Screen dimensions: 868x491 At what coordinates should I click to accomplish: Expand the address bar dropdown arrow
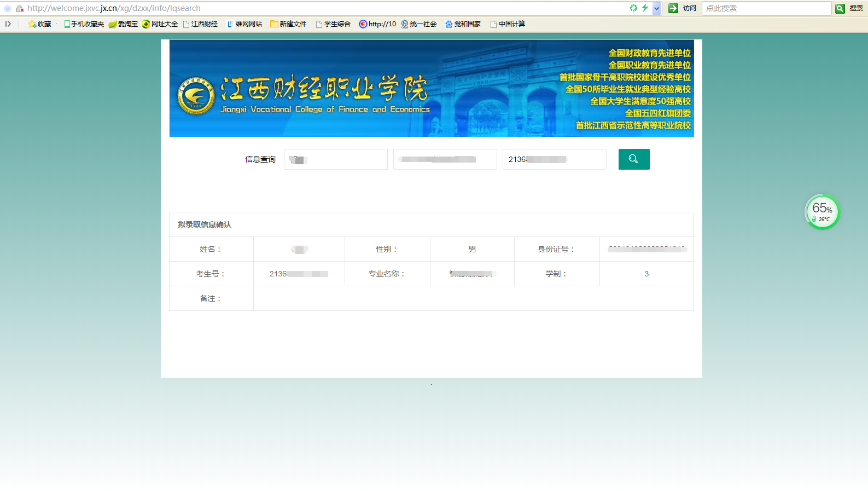[657, 8]
